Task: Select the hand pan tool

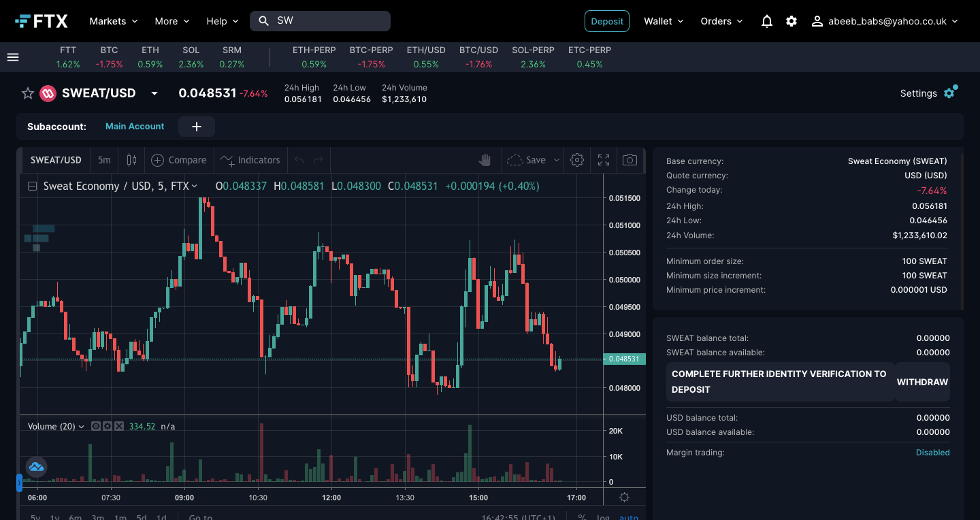Action: pos(485,160)
